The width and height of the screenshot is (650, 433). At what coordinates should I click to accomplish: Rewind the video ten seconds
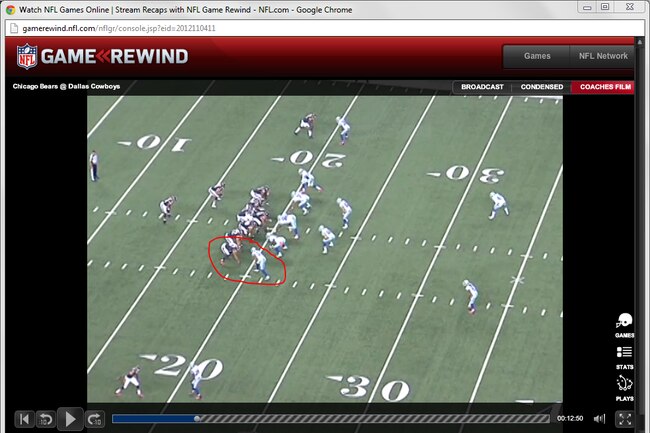(46, 419)
